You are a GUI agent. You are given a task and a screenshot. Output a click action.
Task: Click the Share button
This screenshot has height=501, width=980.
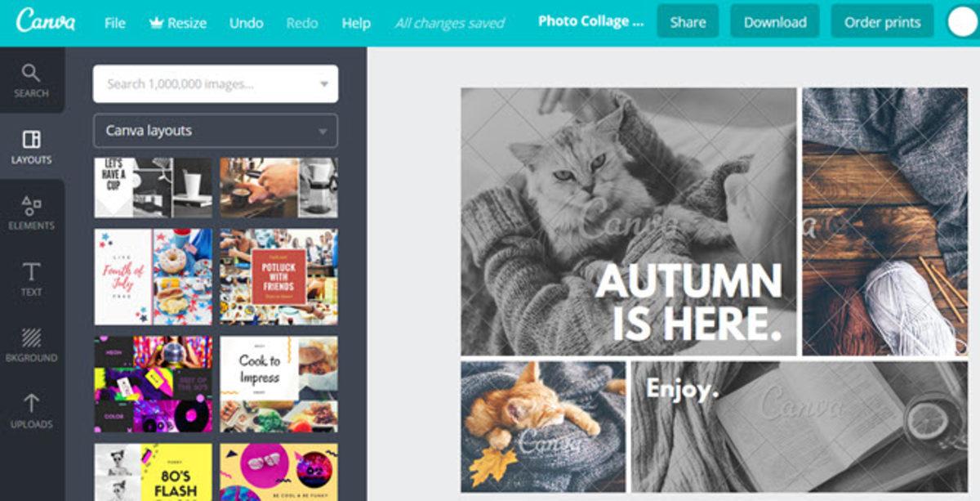click(688, 22)
